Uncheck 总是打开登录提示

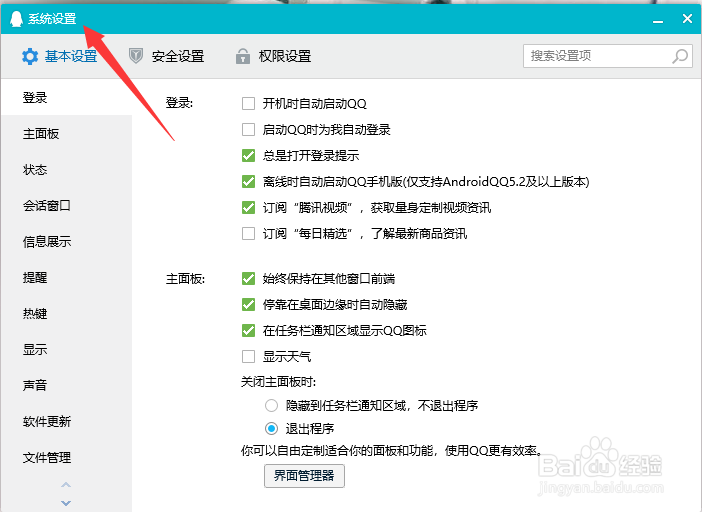[x=248, y=156]
